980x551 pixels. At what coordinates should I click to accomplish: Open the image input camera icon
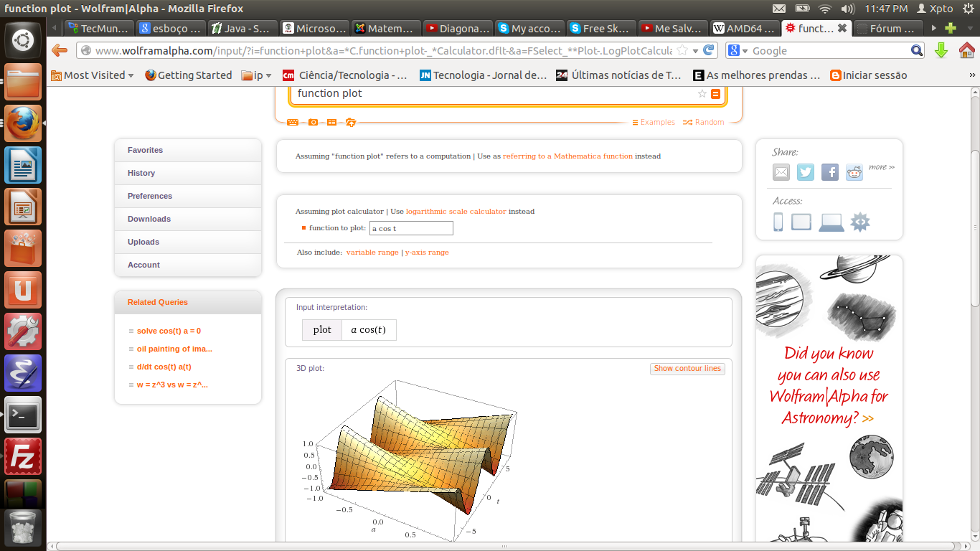point(313,123)
